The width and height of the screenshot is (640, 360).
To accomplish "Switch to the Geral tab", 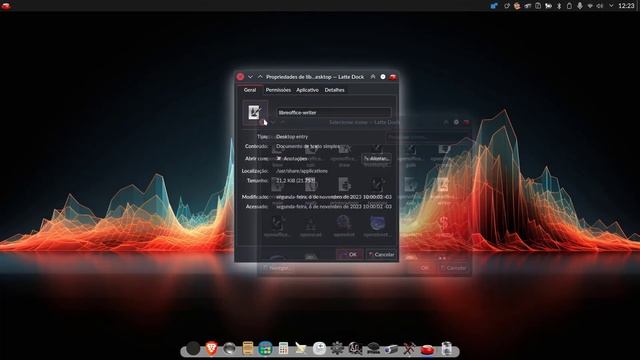I will coord(250,90).
